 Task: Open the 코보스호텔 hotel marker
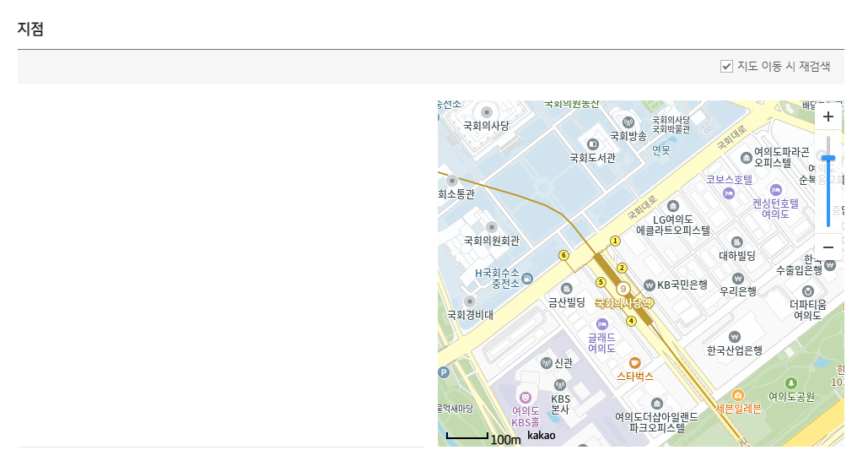tap(729, 193)
